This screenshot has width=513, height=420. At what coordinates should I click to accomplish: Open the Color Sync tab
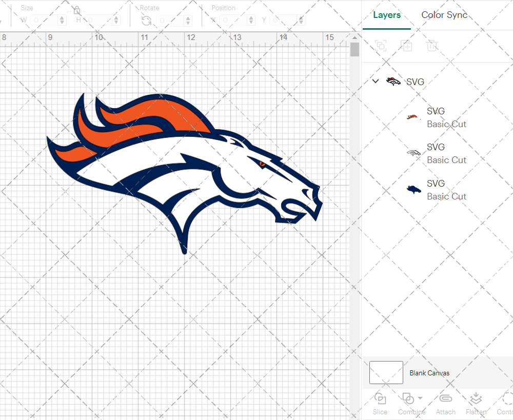coord(444,15)
